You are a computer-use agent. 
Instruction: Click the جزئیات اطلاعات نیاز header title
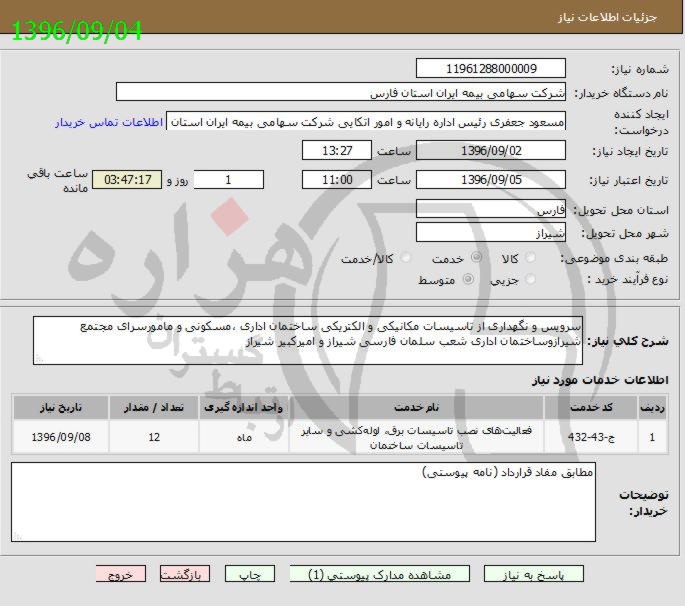point(607,17)
